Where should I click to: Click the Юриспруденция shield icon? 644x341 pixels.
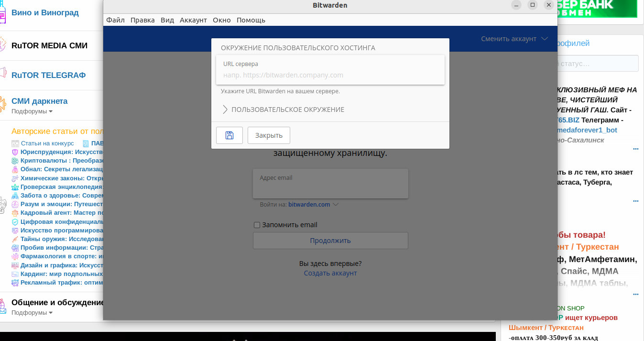[15, 152]
